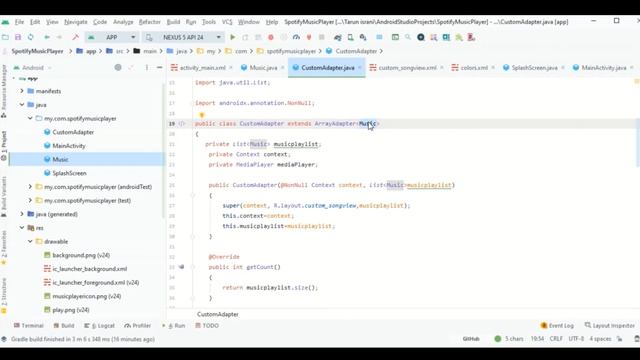Navigate forward with the right arrow icon
The image size is (640, 360).
[x=59, y=37]
